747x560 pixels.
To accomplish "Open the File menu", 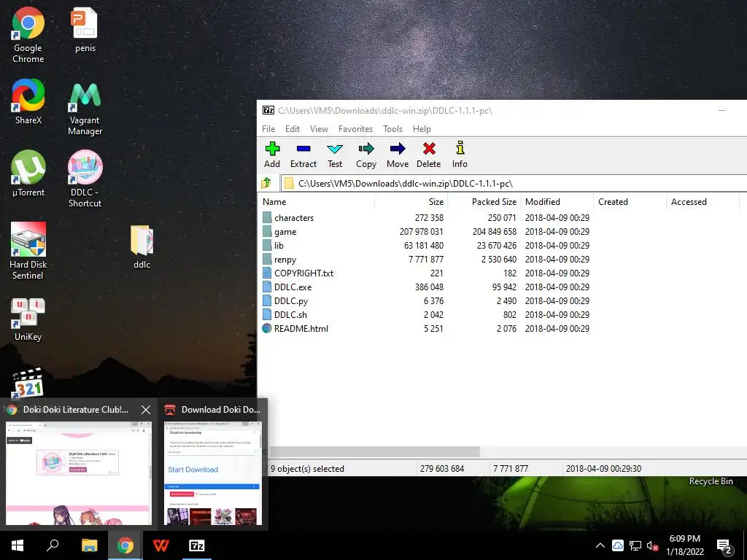I will click(268, 129).
